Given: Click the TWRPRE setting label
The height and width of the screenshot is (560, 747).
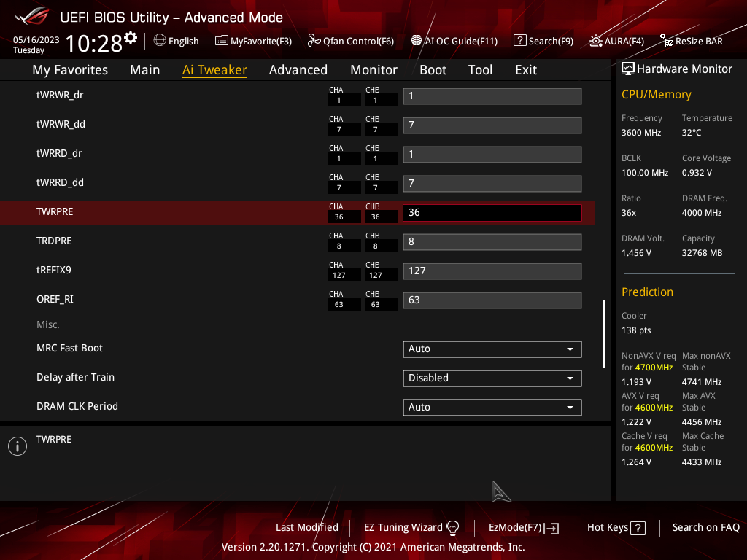Looking at the screenshot, I should click(55, 212).
